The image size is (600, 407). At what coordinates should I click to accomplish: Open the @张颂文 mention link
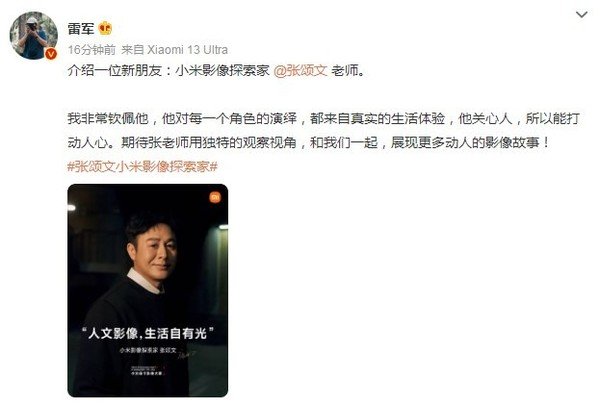300,71
